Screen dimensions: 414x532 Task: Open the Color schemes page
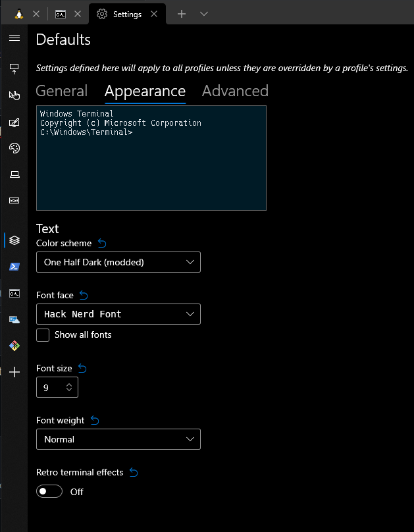(14, 148)
